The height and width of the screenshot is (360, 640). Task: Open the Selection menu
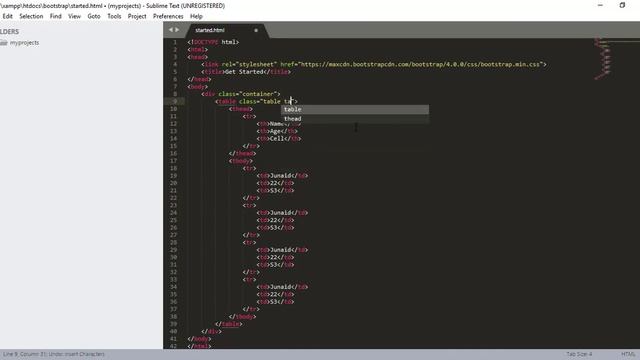[31, 16]
